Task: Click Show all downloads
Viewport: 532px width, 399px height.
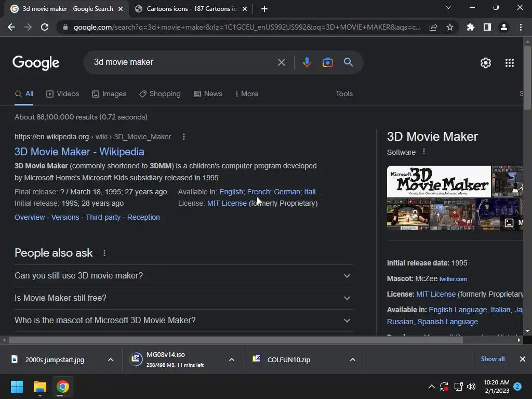Action: (x=493, y=359)
